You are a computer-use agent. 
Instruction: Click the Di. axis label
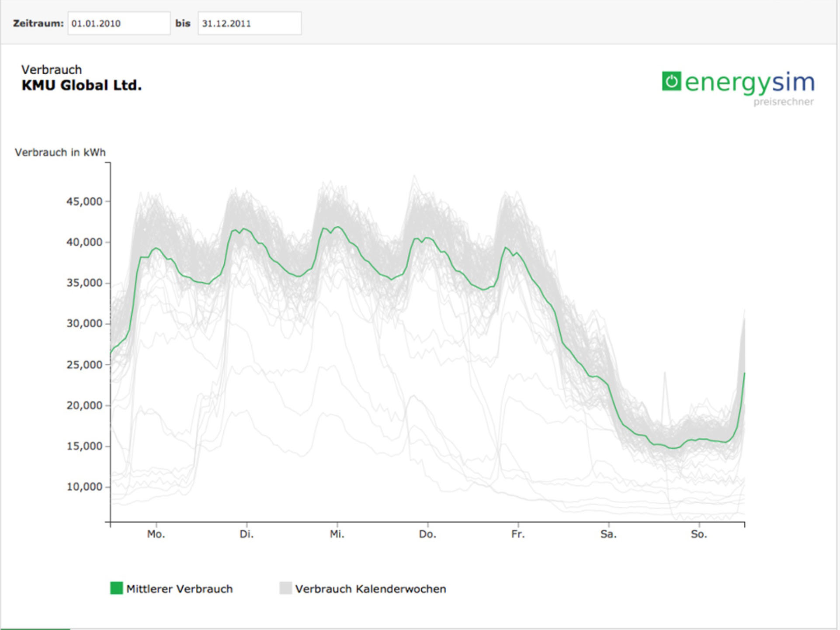pyautogui.click(x=246, y=534)
